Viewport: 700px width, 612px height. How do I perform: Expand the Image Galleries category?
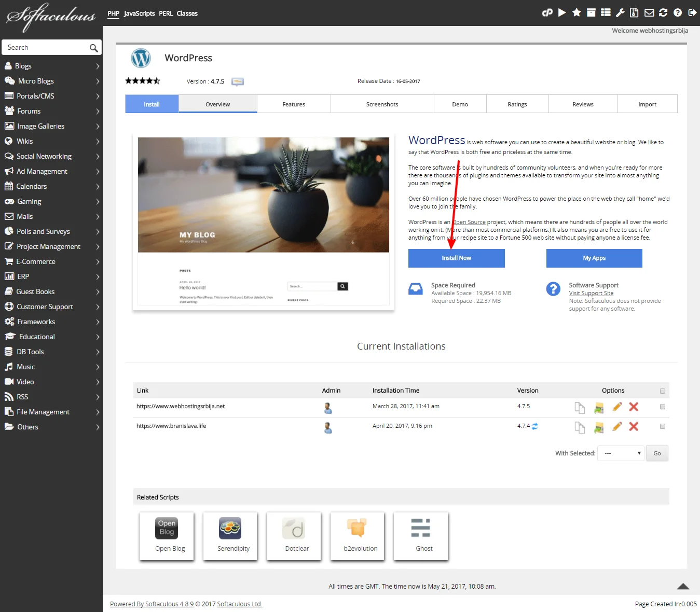(x=51, y=126)
